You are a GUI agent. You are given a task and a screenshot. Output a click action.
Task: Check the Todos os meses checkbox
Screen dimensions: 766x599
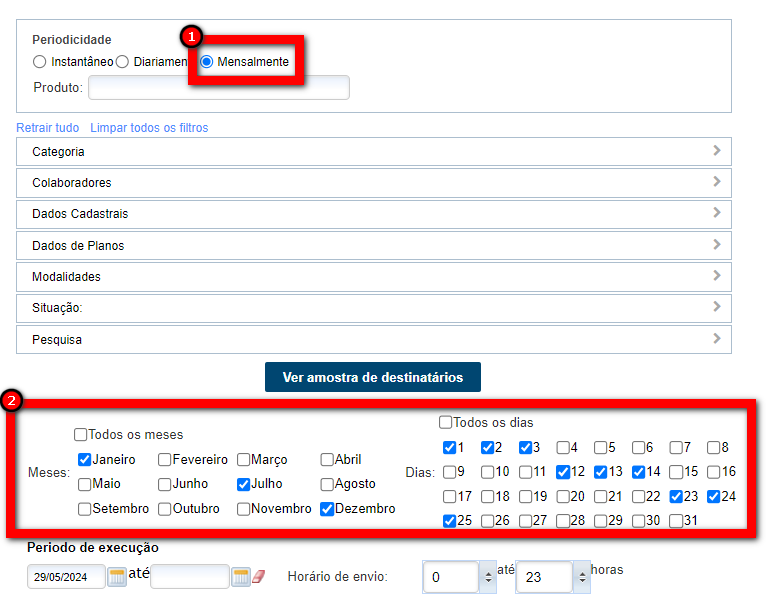[80, 435]
